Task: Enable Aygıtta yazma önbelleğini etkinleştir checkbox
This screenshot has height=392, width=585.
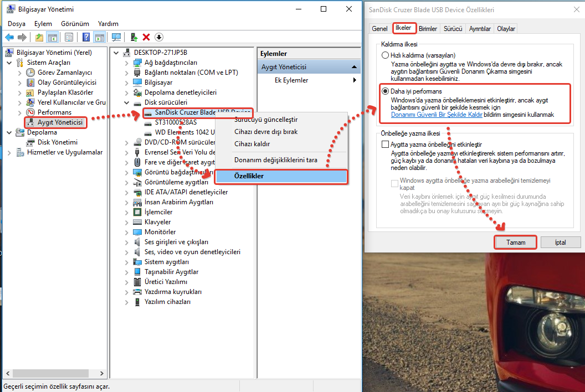Action: click(x=386, y=144)
